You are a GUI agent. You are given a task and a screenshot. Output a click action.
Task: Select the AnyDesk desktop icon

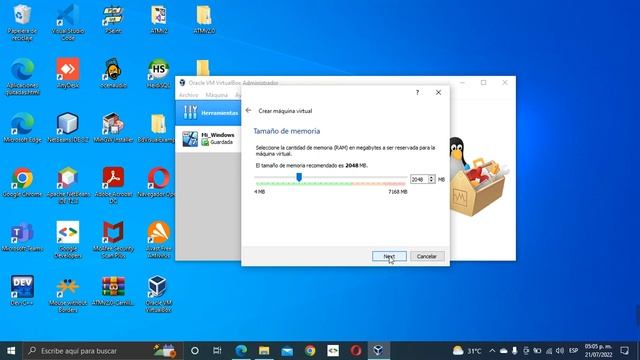68,73
